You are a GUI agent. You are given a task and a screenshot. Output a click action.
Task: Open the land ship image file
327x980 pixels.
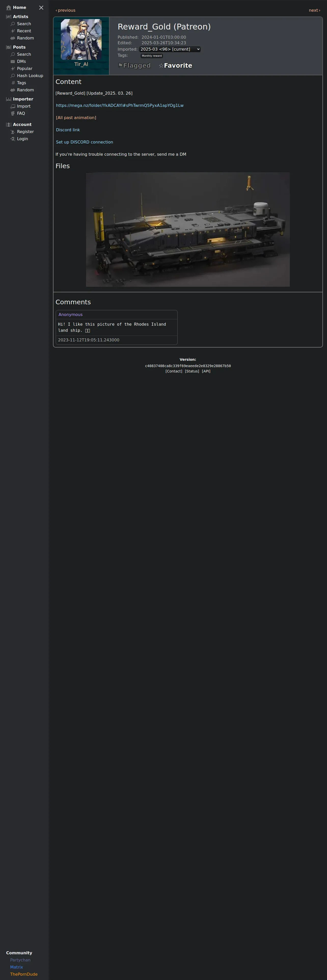[188, 229]
